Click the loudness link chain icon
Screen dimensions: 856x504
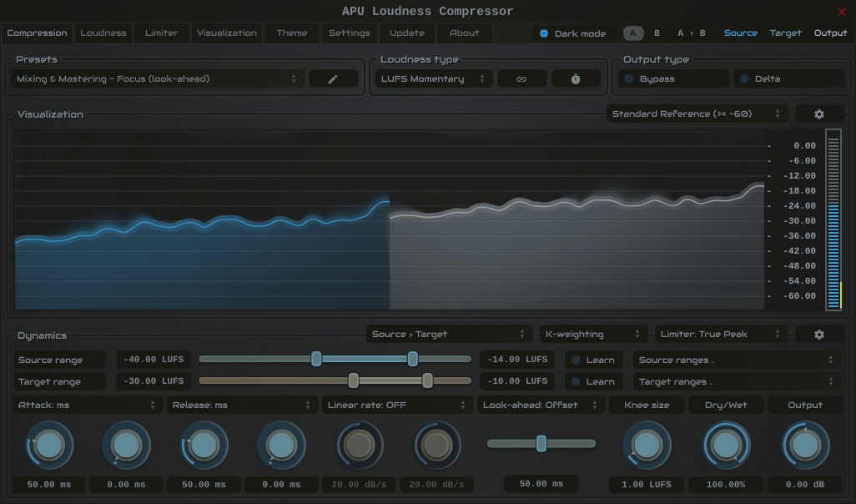tap(521, 79)
